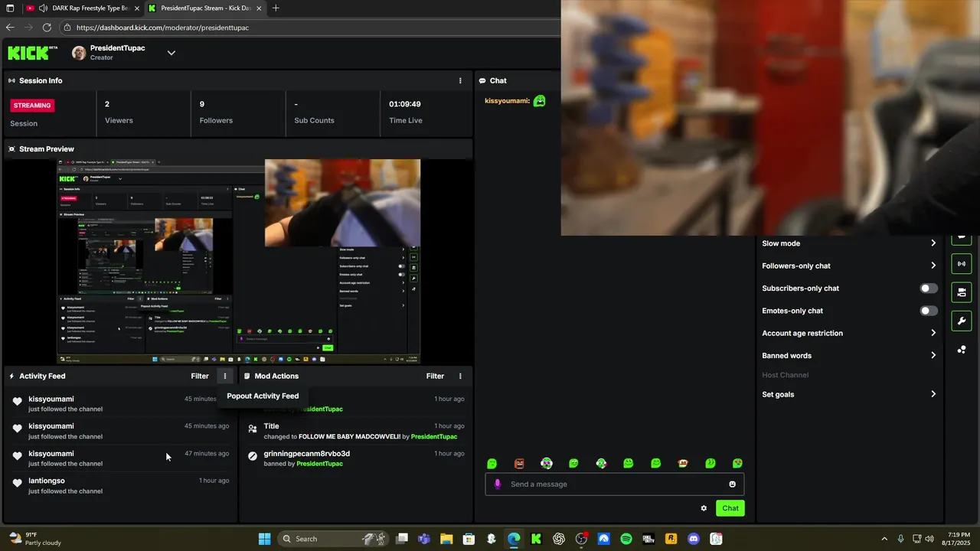
Task: Toggle Subscribers-only chat switch
Action: (928, 289)
